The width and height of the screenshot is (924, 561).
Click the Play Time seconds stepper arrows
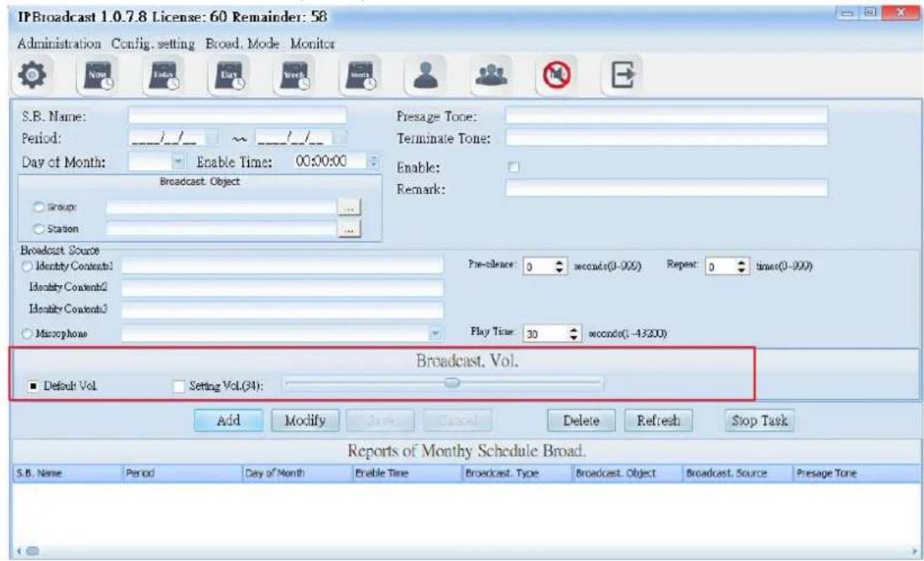(x=575, y=333)
